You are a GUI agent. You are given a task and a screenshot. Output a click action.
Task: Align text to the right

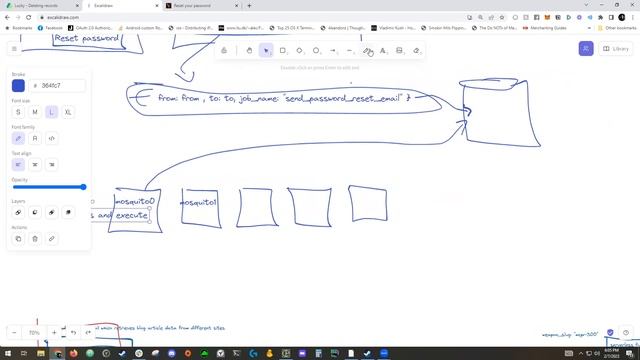point(51,164)
